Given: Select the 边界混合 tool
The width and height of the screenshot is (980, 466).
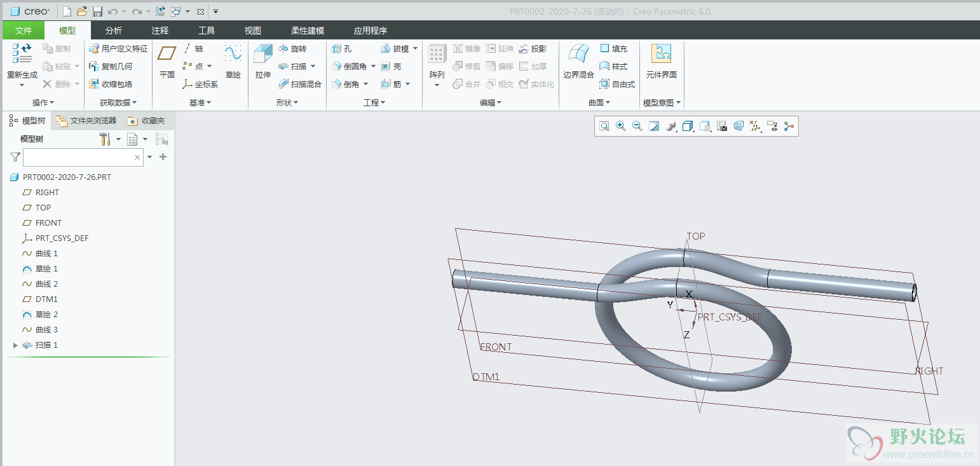Looking at the screenshot, I should coord(578,62).
